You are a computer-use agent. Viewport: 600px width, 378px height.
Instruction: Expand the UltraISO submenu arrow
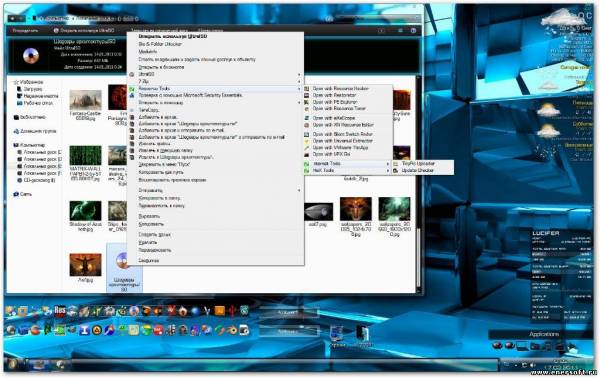point(299,75)
